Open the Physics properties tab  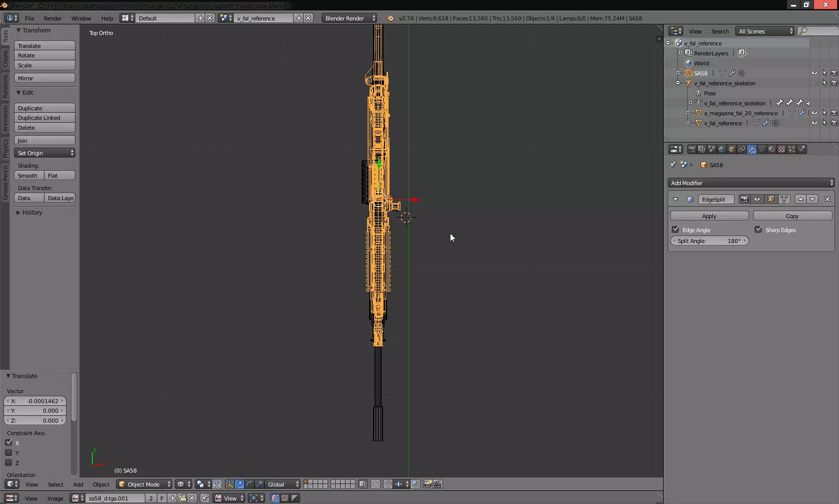point(802,149)
